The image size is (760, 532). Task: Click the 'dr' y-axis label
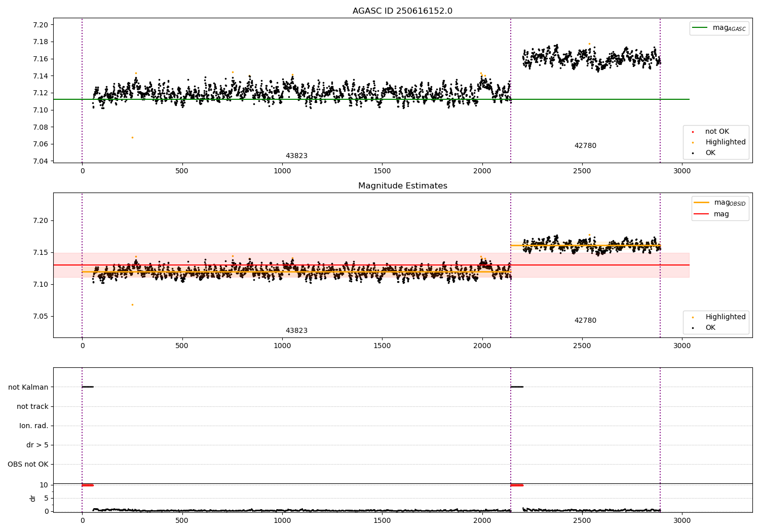click(x=33, y=498)
